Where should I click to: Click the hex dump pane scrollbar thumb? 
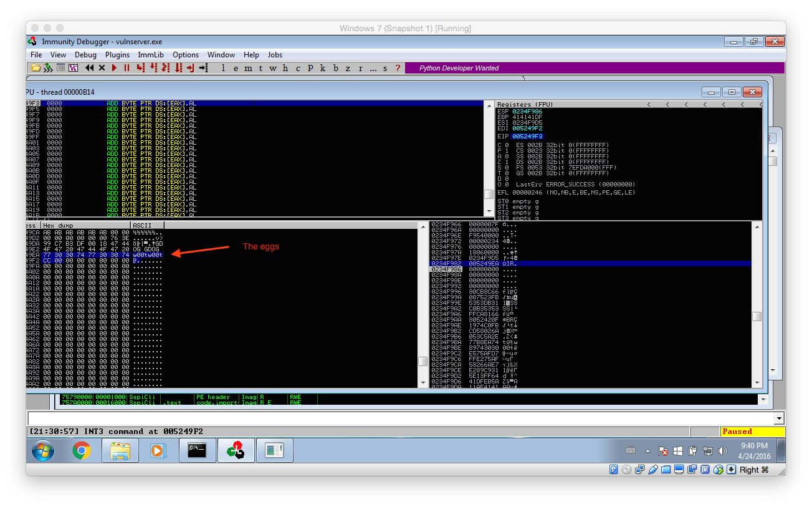click(423, 361)
